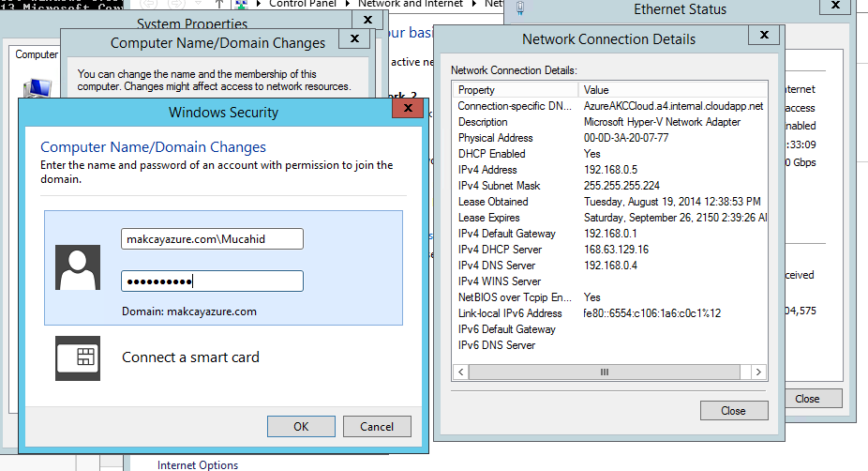The width and height of the screenshot is (868, 471).
Task: Click value 192.168.0.4
Action: [610, 266]
